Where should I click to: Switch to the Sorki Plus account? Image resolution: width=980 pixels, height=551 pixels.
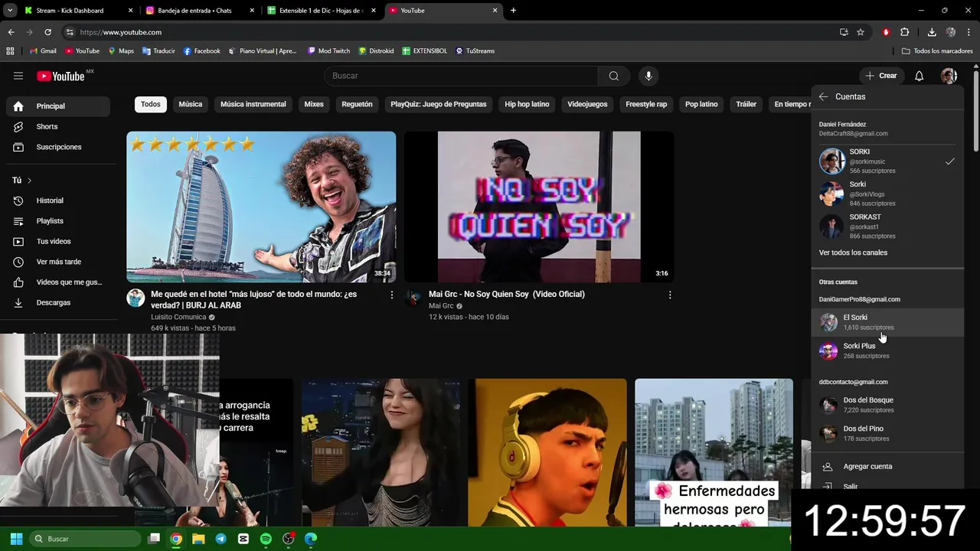pos(887,350)
